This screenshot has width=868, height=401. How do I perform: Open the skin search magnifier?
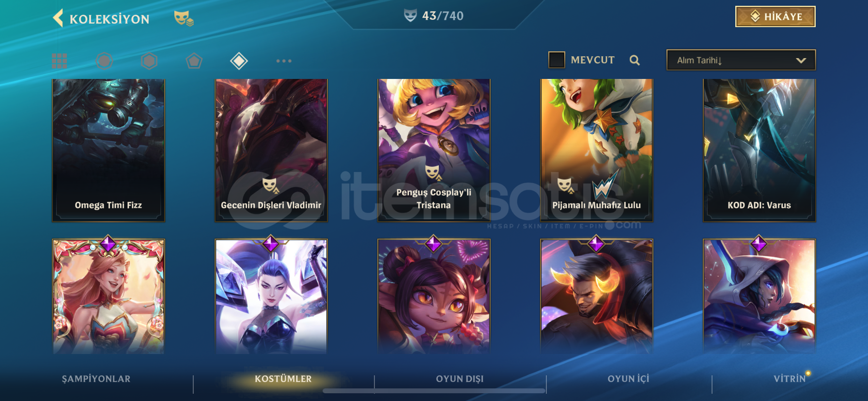point(635,60)
